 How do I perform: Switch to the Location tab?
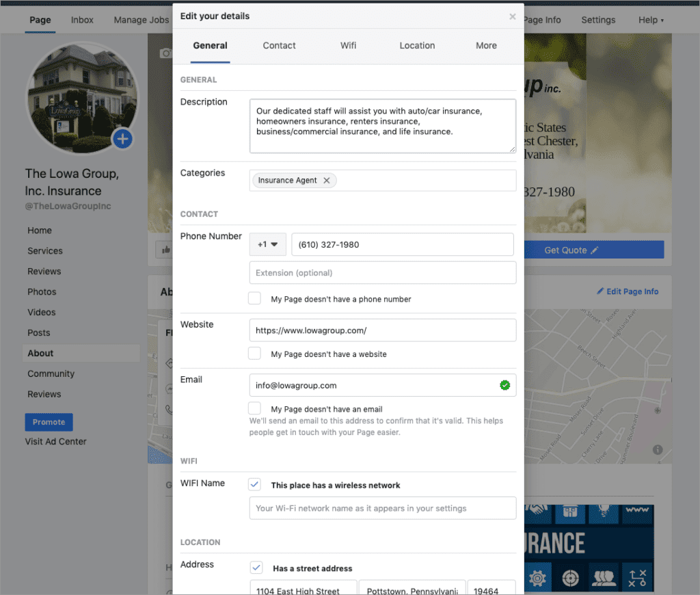[x=417, y=46]
